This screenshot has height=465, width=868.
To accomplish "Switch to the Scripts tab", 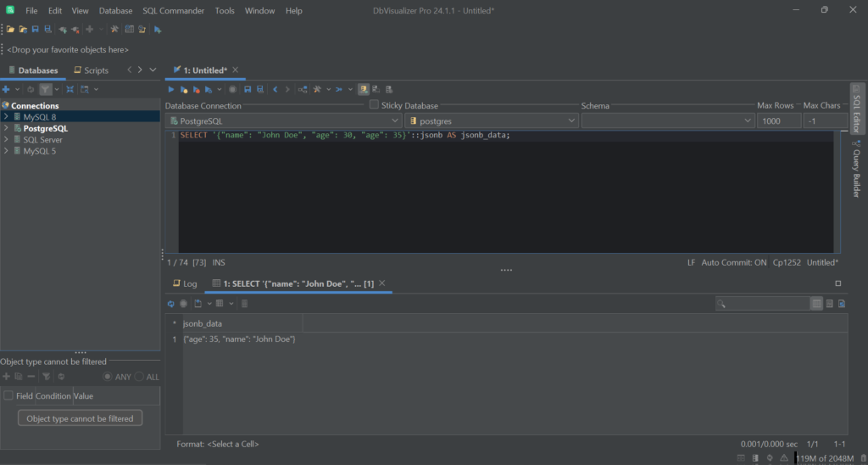I will (92, 70).
